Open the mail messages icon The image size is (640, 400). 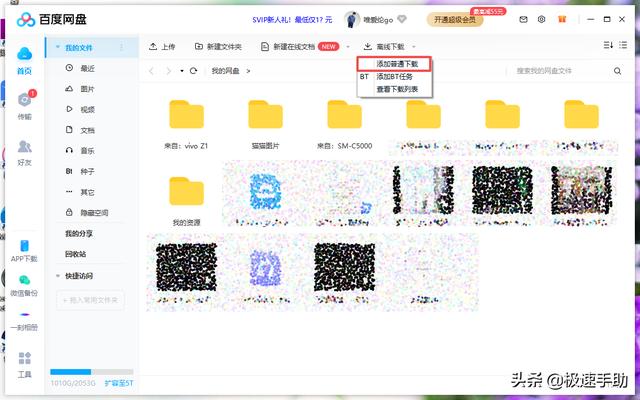click(523, 19)
